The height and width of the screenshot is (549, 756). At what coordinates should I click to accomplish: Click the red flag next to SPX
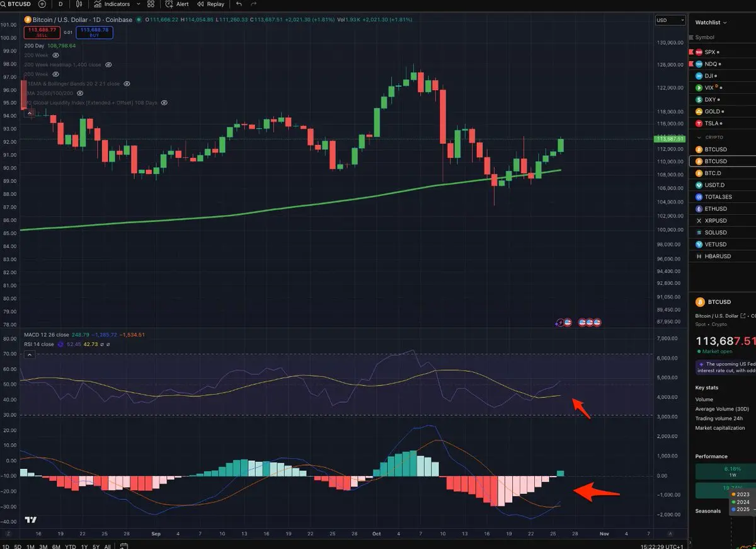(691, 52)
